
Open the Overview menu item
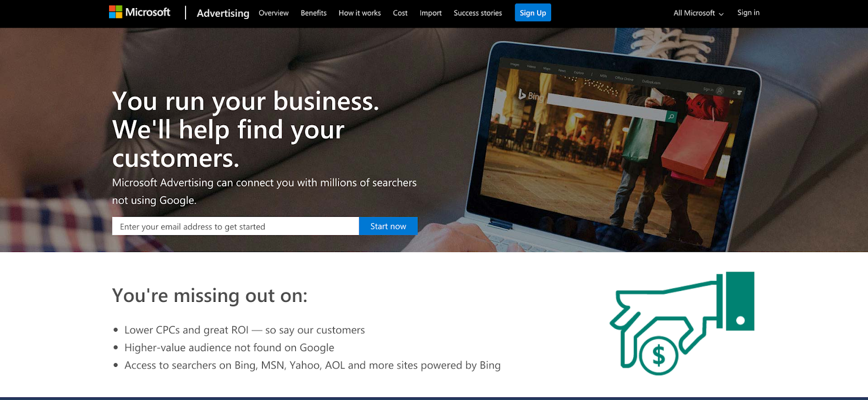[x=273, y=13]
